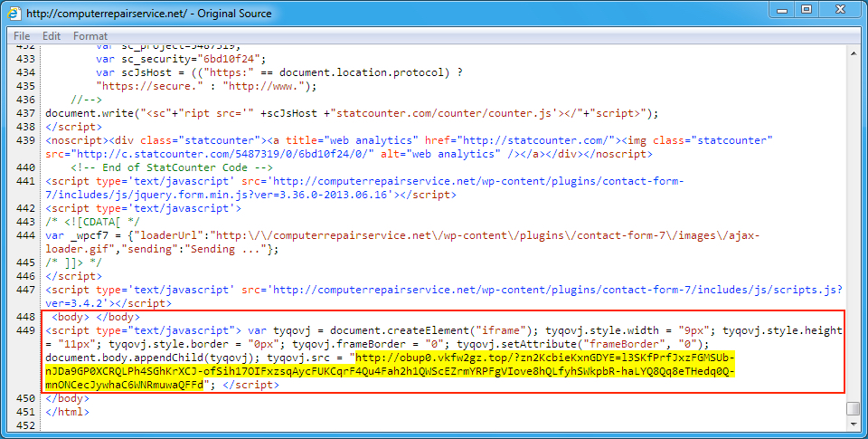Click the closing </html> tag

68,412
